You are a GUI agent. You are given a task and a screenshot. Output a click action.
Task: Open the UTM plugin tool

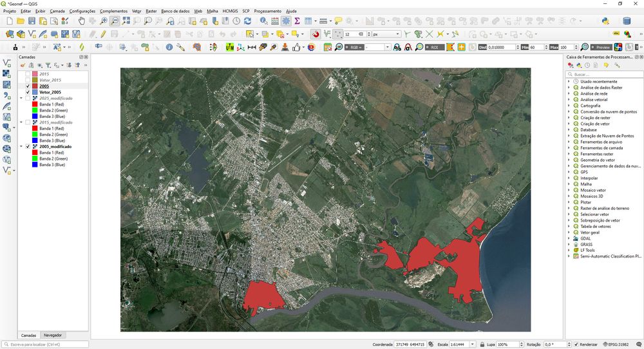click(230, 47)
